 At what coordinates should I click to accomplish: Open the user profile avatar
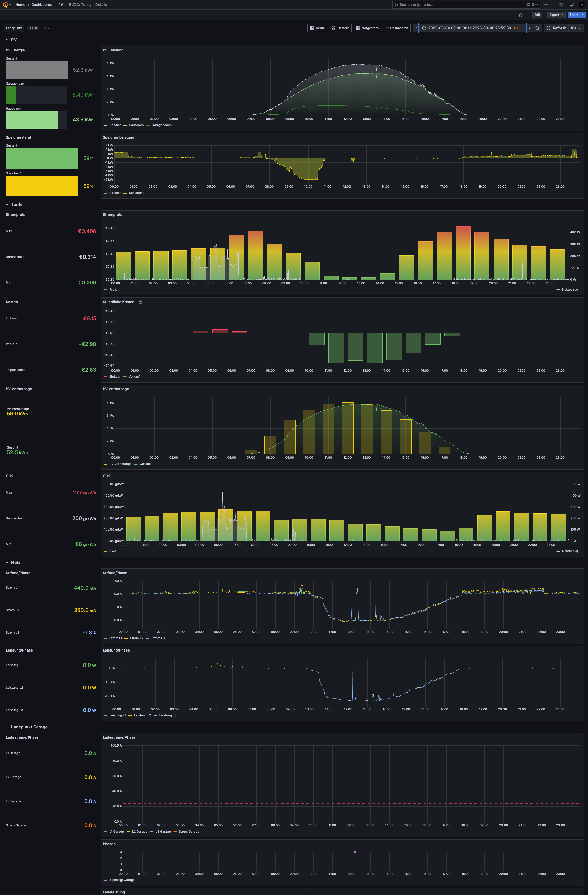(582, 5)
